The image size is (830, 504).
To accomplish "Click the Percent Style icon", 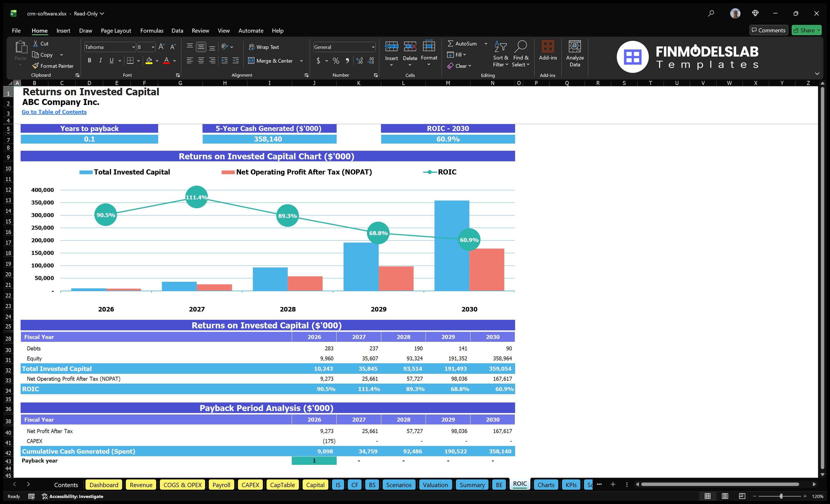I will pyautogui.click(x=336, y=61).
